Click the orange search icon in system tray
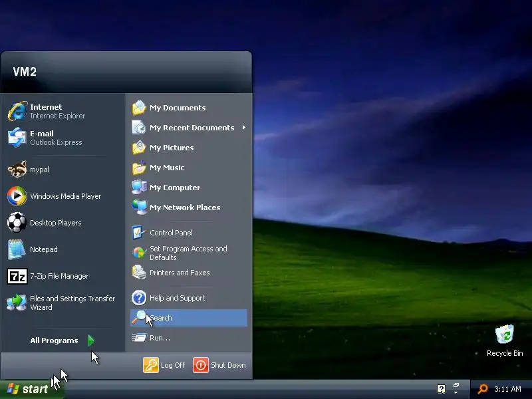This screenshot has width=532, height=399. click(483, 389)
